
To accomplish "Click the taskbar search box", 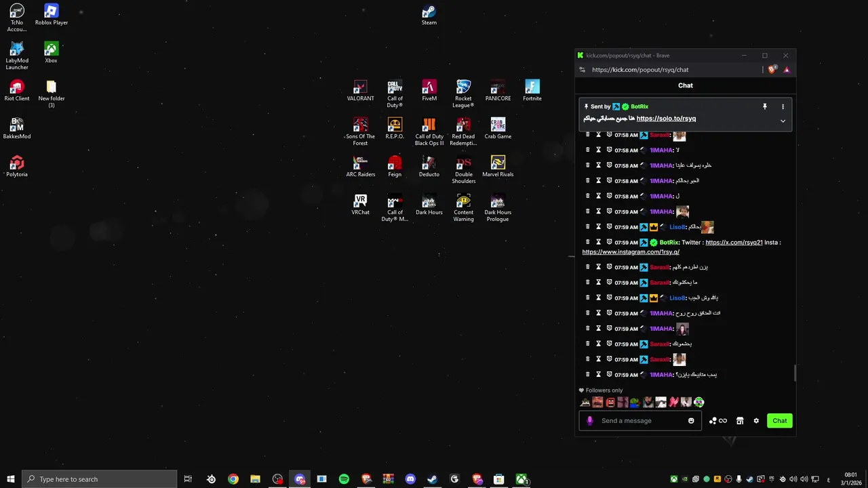I will pos(100,479).
